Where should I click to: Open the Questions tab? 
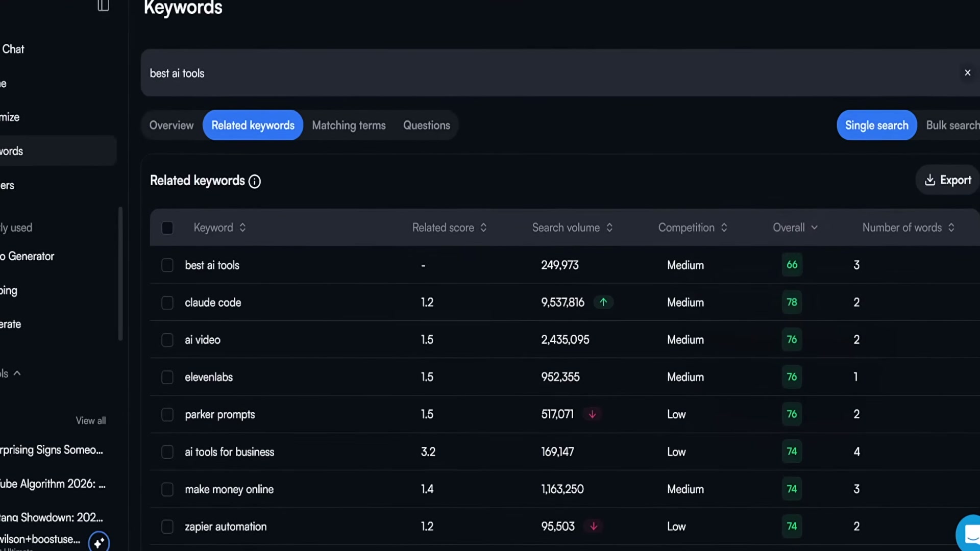click(x=427, y=125)
